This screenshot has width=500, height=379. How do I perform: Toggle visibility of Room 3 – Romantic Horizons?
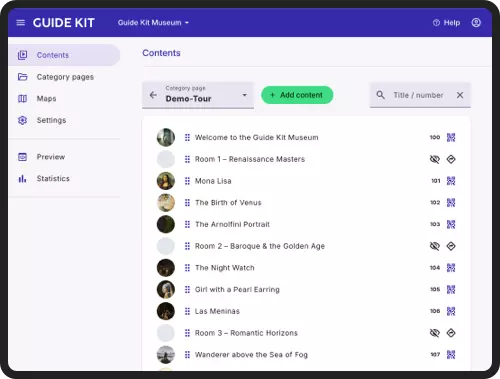pos(435,333)
